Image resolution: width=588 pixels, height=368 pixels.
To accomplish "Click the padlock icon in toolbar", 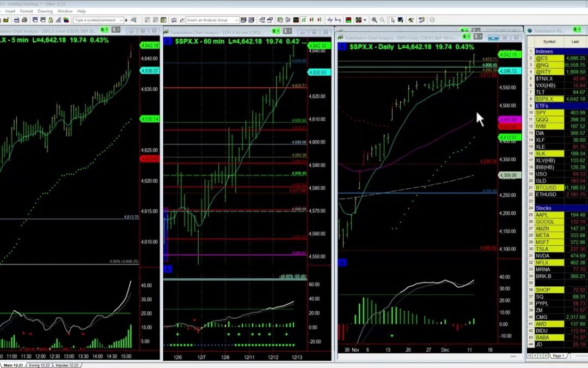I will [x=50, y=20].
